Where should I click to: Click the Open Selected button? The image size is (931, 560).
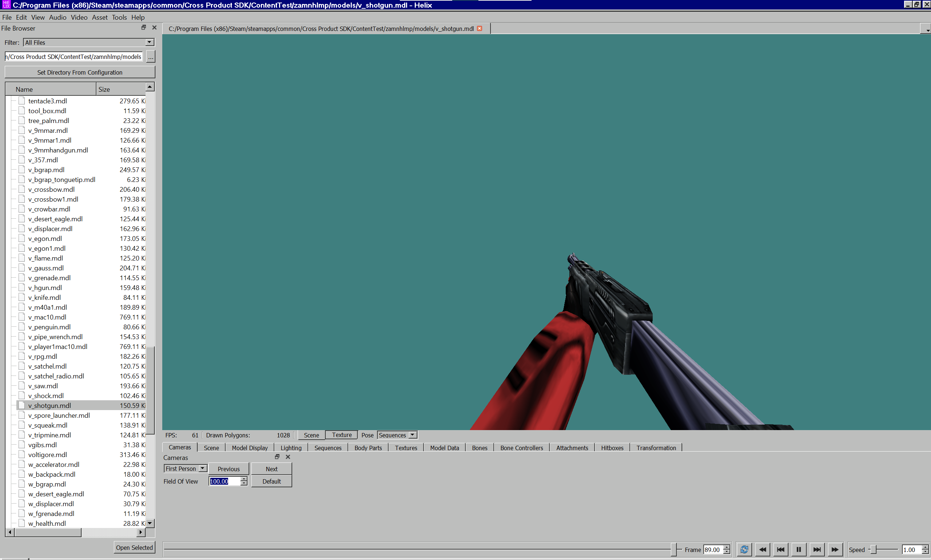click(x=134, y=547)
